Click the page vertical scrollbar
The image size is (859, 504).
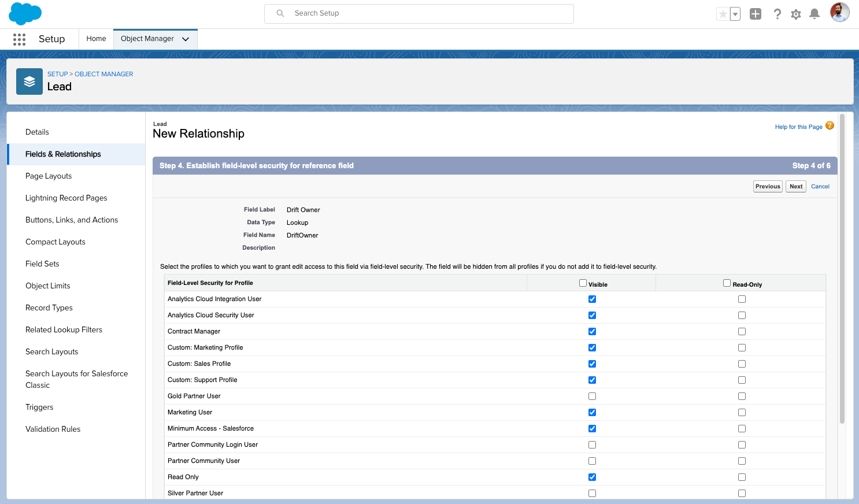click(842, 269)
